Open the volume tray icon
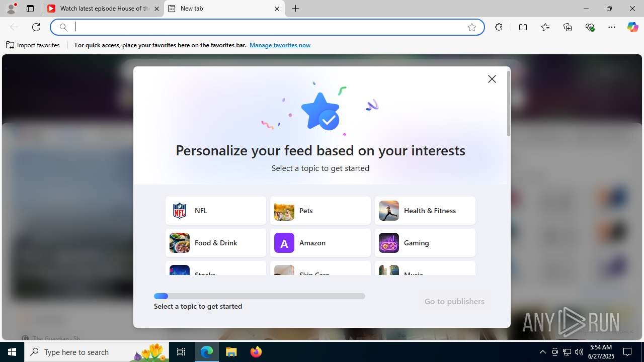Screen dimensions: 644x362 [579, 352]
